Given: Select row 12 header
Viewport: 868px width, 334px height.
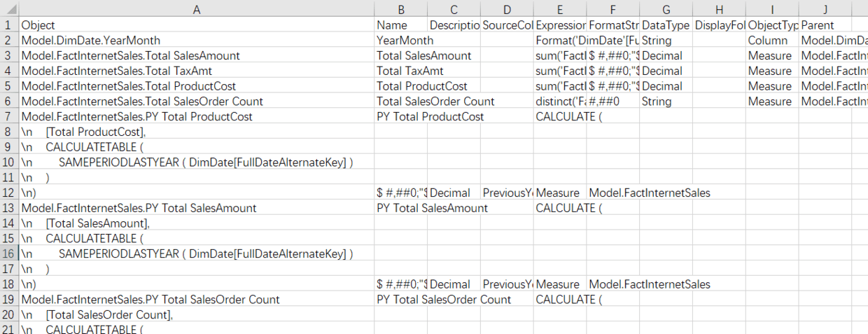Looking at the screenshot, I should click(x=9, y=193).
